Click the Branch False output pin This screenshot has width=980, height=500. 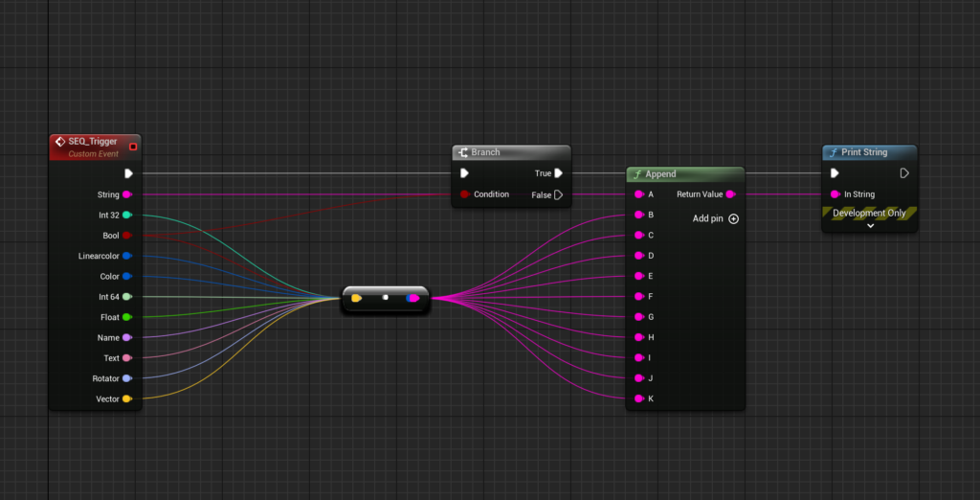[x=558, y=194]
